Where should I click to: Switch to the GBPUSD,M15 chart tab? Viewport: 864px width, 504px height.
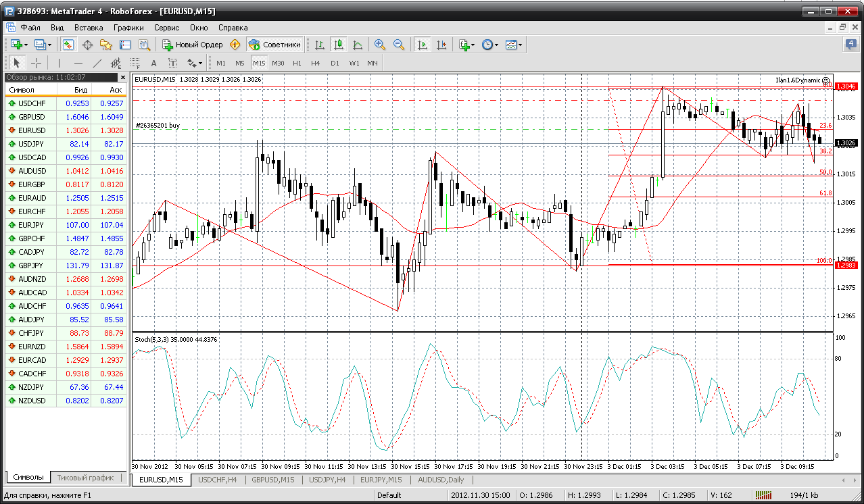[x=272, y=480]
